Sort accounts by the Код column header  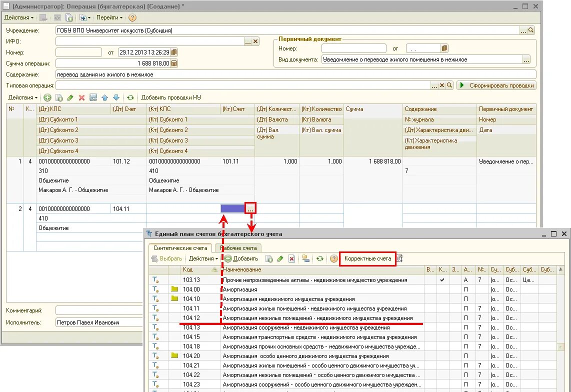200,269
